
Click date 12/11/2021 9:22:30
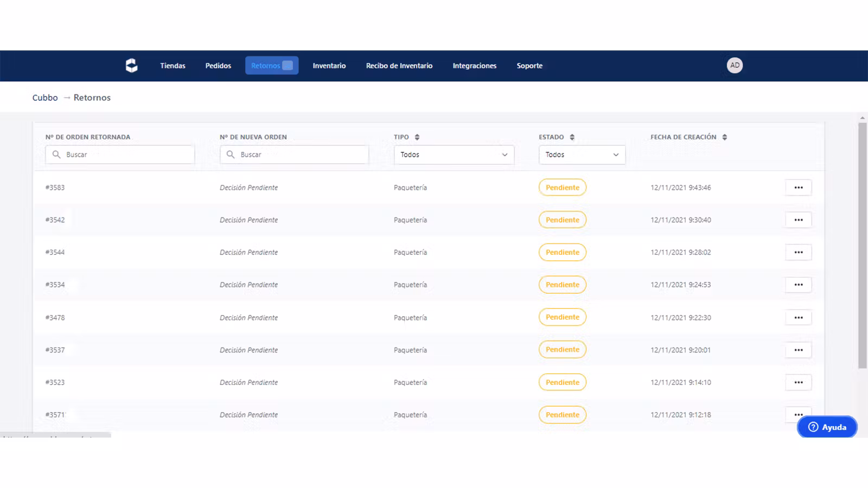[681, 318]
